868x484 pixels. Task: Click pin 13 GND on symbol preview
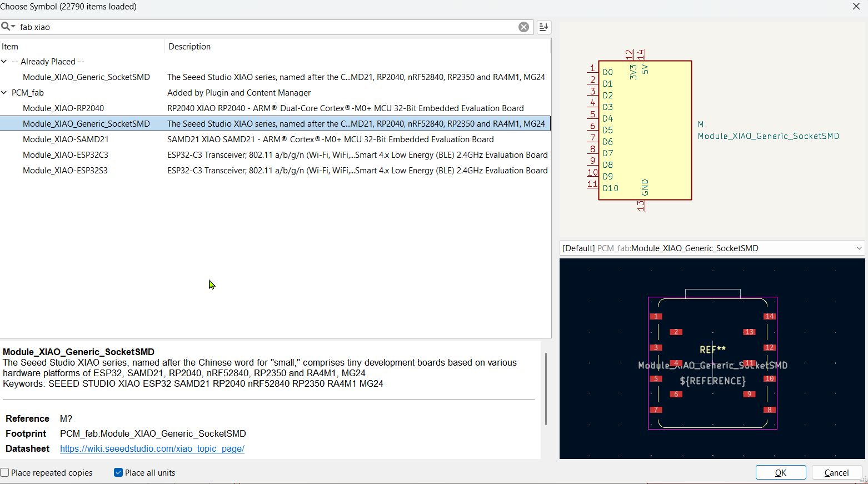641,206
